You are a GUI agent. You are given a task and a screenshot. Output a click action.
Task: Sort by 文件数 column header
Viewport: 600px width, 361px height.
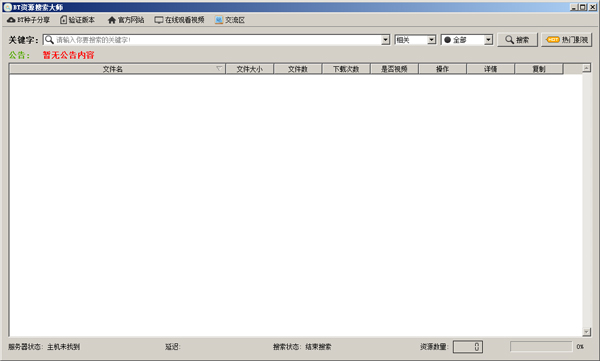pos(298,69)
